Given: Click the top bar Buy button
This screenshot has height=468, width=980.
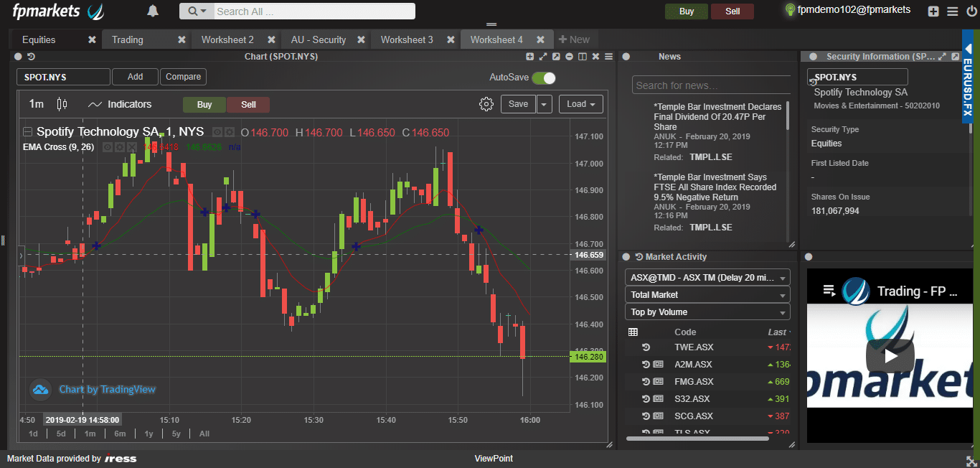Looking at the screenshot, I should tap(687, 11).
